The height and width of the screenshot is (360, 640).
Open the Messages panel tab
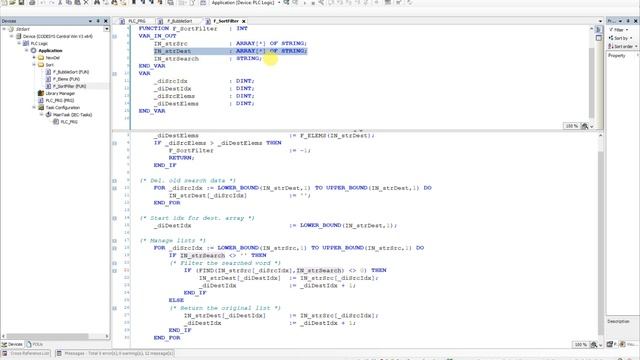tap(115, 353)
